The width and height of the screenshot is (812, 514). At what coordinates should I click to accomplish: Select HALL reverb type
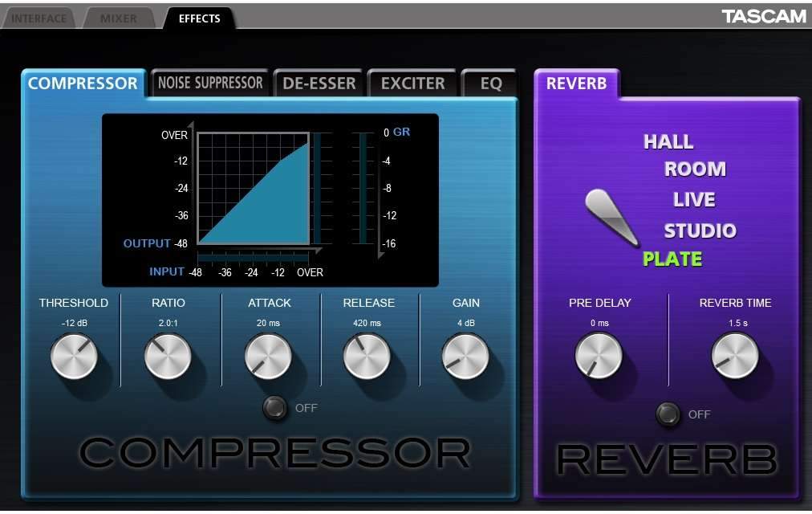668,141
